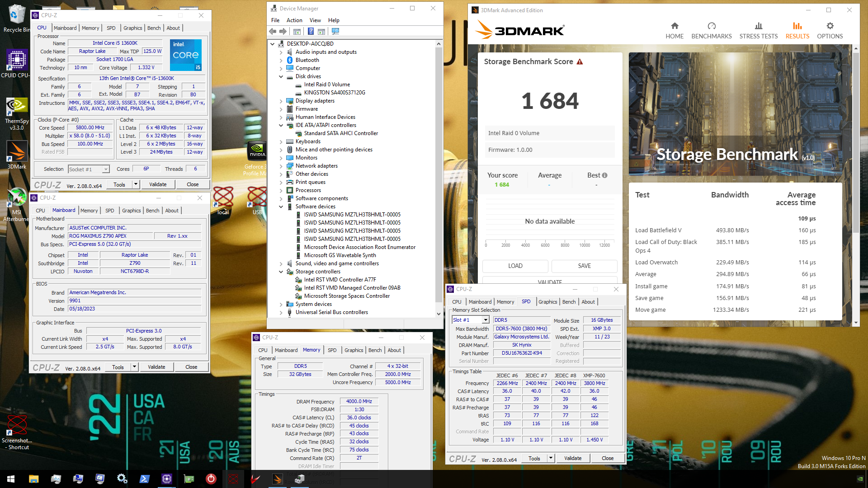The width and height of the screenshot is (868, 488).
Task: Select 'Microsoft GS Wavetable Synth' entry
Action: pyautogui.click(x=340, y=256)
